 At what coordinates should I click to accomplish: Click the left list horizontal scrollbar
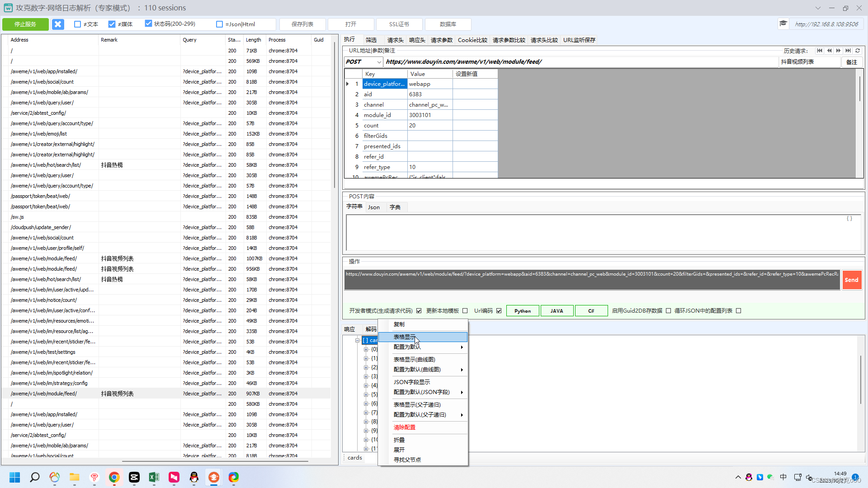[215, 461]
